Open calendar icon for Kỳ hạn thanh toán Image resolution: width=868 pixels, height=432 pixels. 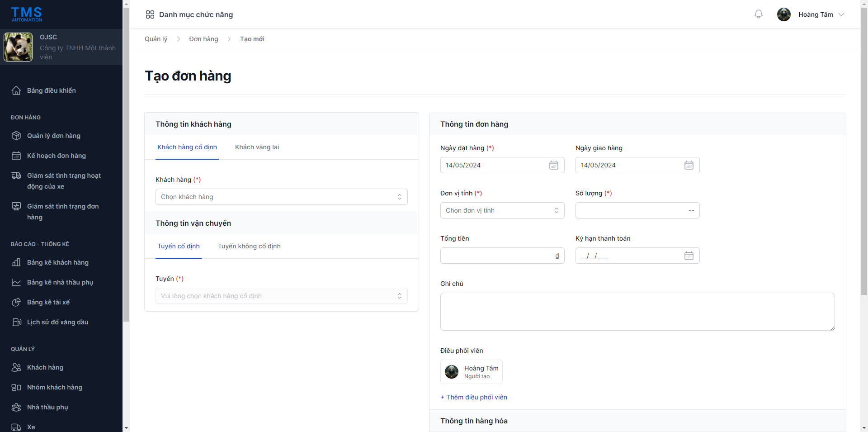[x=689, y=256]
